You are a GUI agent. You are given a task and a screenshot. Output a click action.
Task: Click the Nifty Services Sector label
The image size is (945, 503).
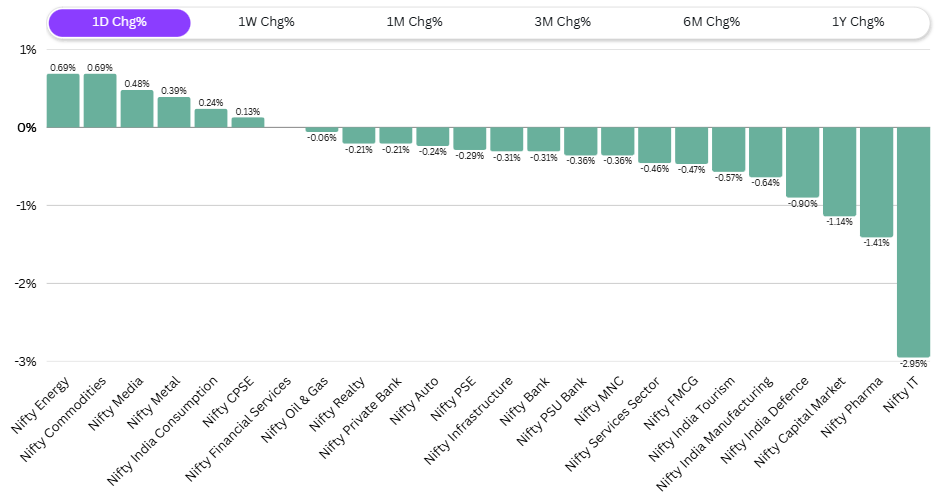pyautogui.click(x=613, y=424)
